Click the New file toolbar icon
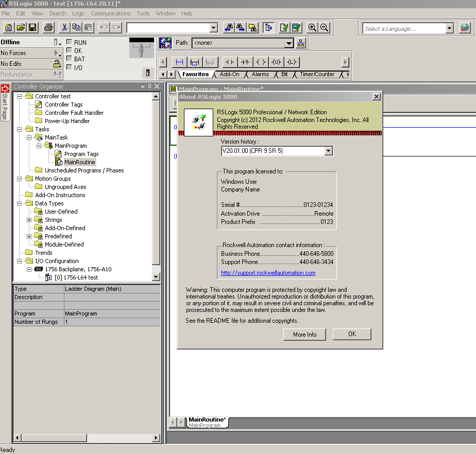Viewport: 476px width, 454px height. pos(8,28)
